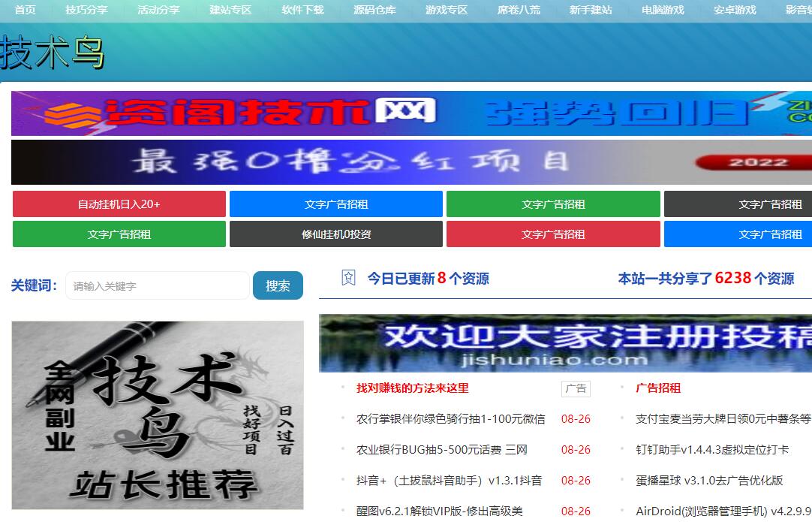This screenshot has height=522, width=812.
Task: Open the 抖音+(土拨鼠抖音助手) article
Action: click(449, 481)
